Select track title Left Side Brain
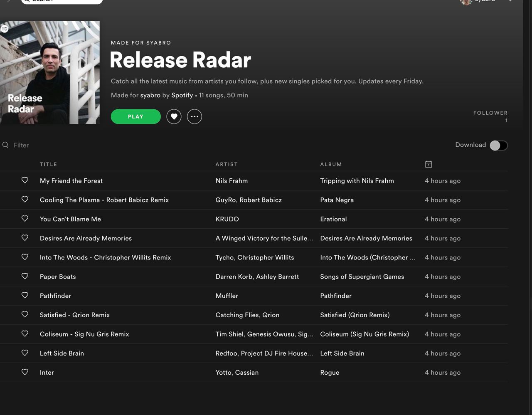The image size is (532, 415). click(62, 353)
